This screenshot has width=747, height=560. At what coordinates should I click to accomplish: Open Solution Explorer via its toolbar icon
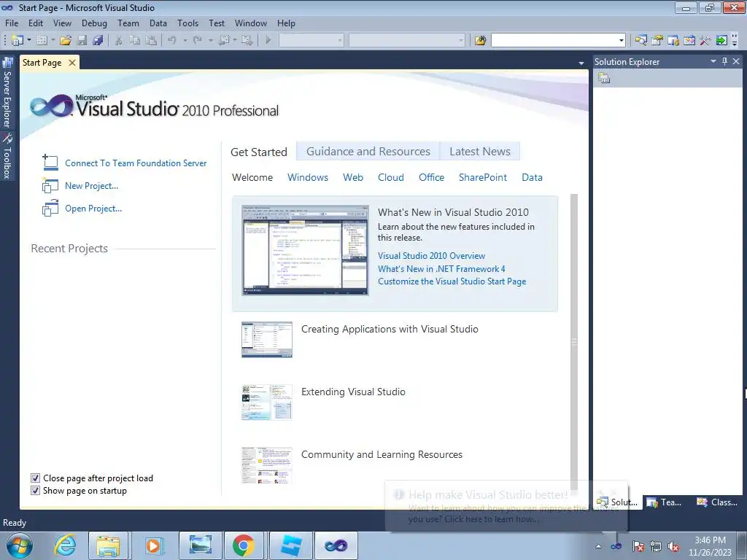[640, 41]
